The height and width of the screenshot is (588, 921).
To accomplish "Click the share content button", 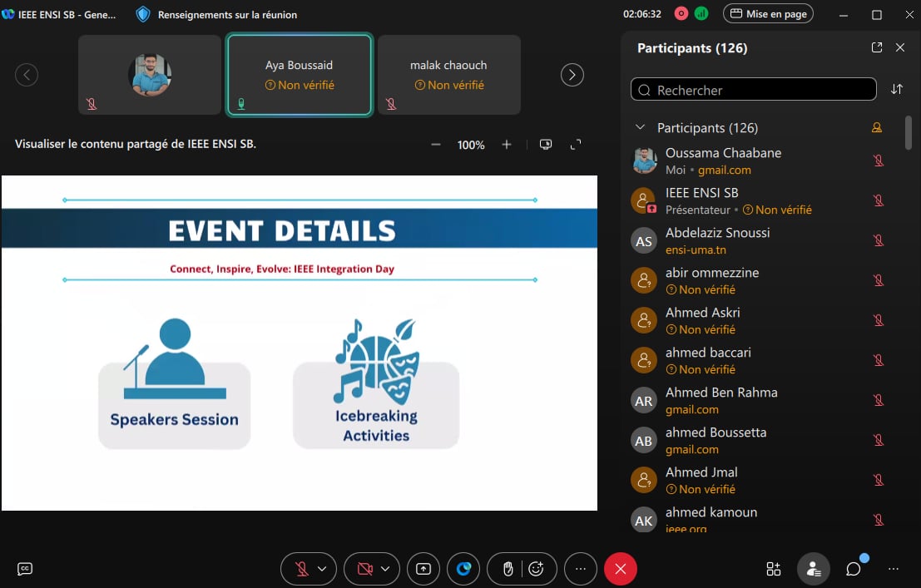I will pos(423,569).
